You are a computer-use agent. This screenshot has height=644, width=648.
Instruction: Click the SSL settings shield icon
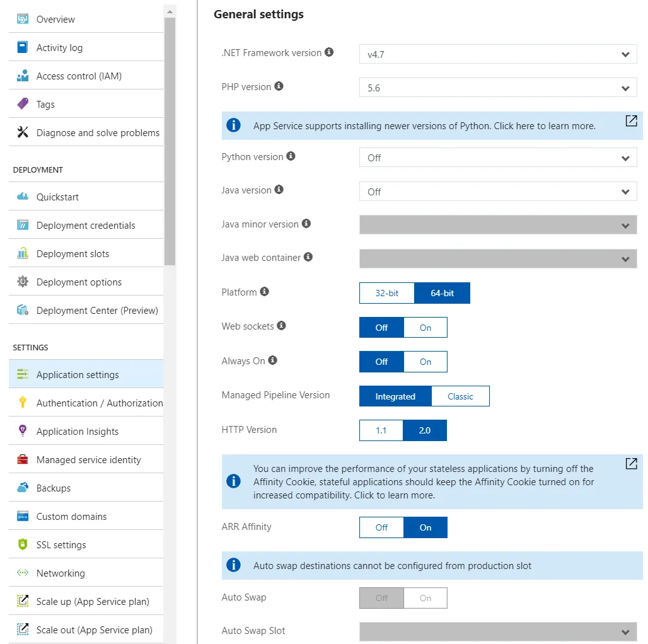[x=23, y=544]
